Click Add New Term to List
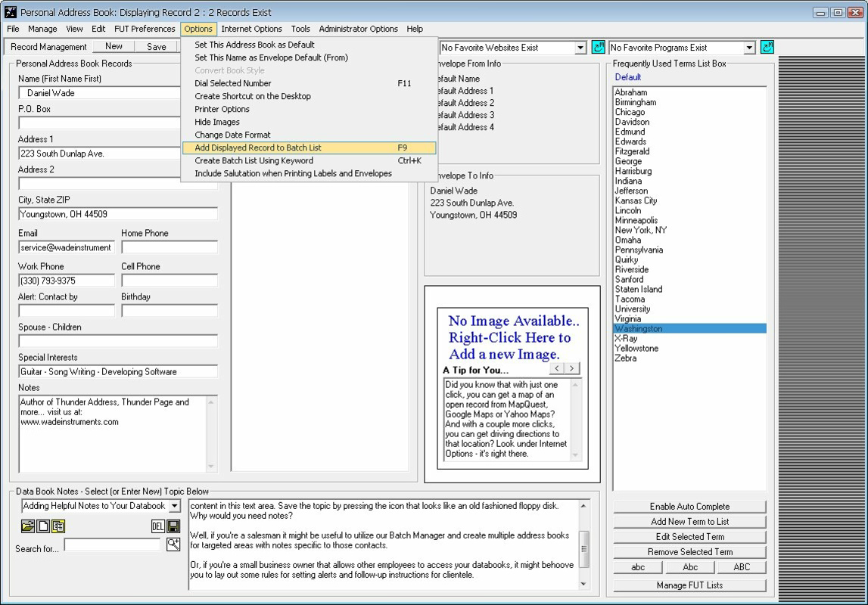868x605 pixels. point(689,522)
